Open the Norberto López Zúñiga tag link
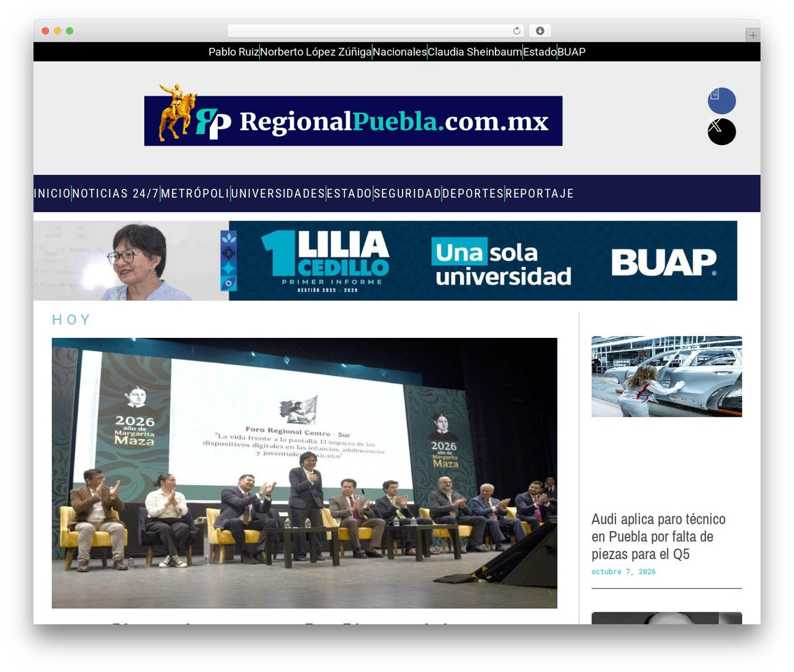Viewport: 794px width, 672px height. (x=316, y=52)
